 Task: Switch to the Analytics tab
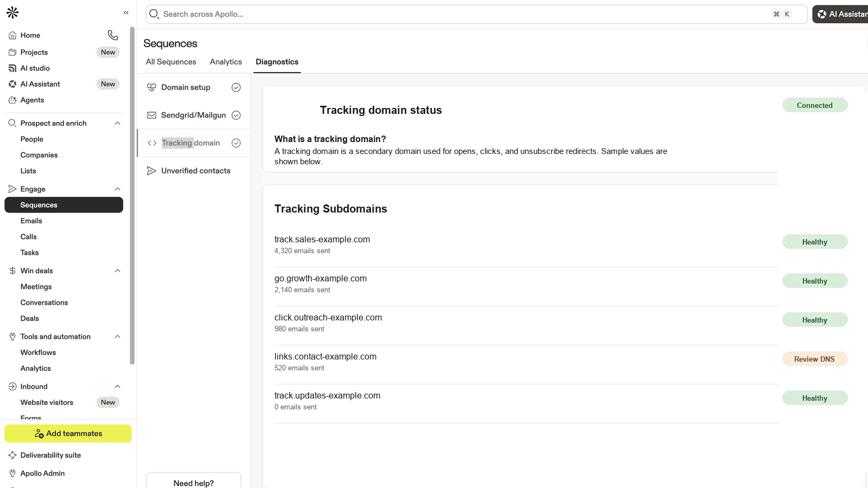pos(226,62)
